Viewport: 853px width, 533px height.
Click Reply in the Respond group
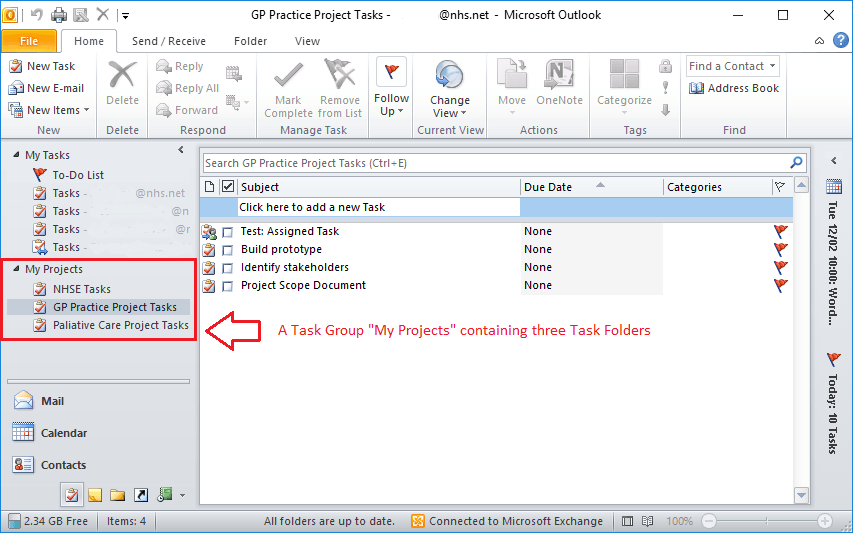pos(180,66)
